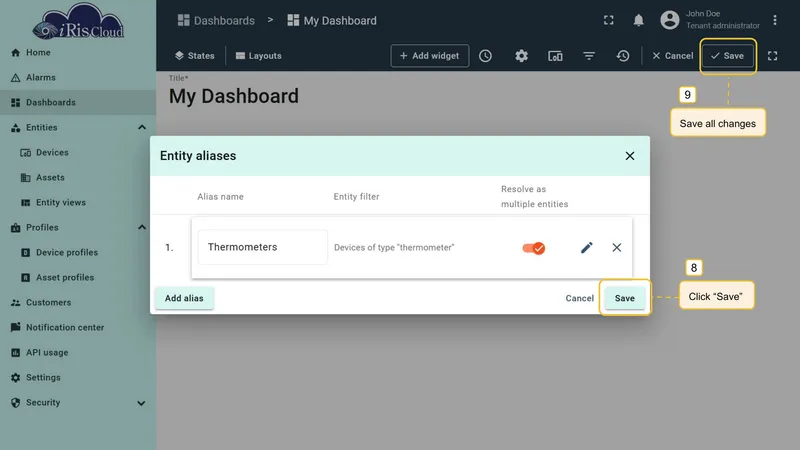Click the Add widget button
The width and height of the screenshot is (800, 450).
(430, 56)
